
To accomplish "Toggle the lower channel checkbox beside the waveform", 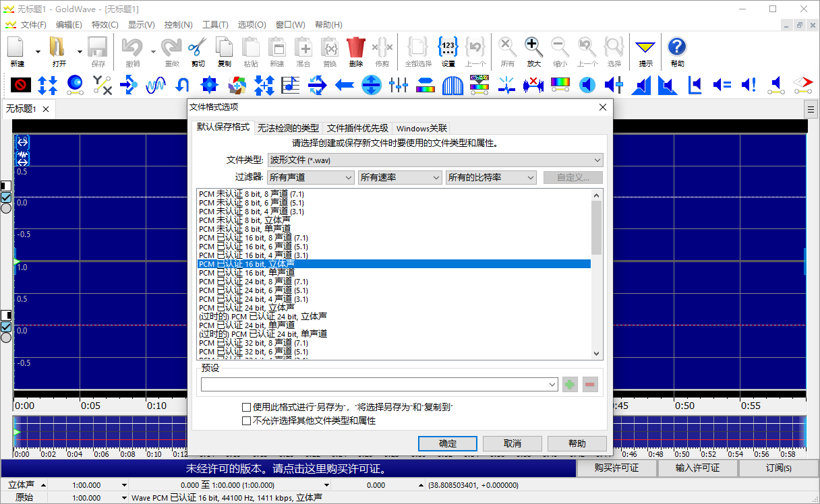I will (6, 326).
